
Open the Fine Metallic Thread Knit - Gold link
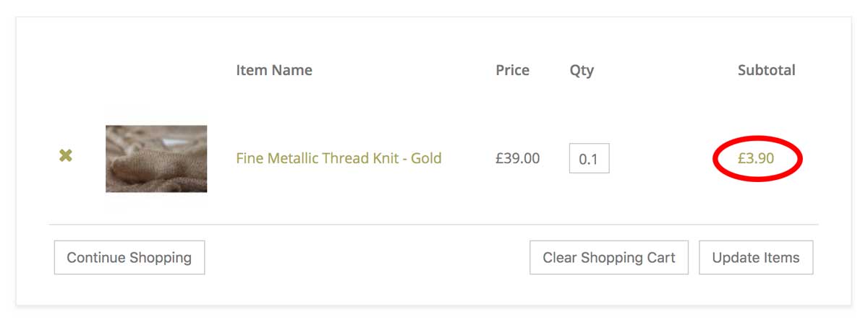point(339,158)
